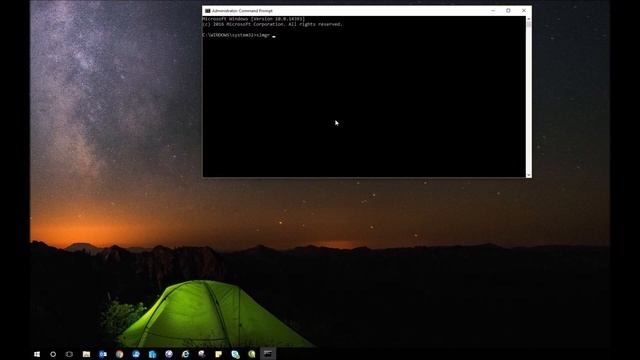Launch Google Chrome from the taskbar

[119, 354]
